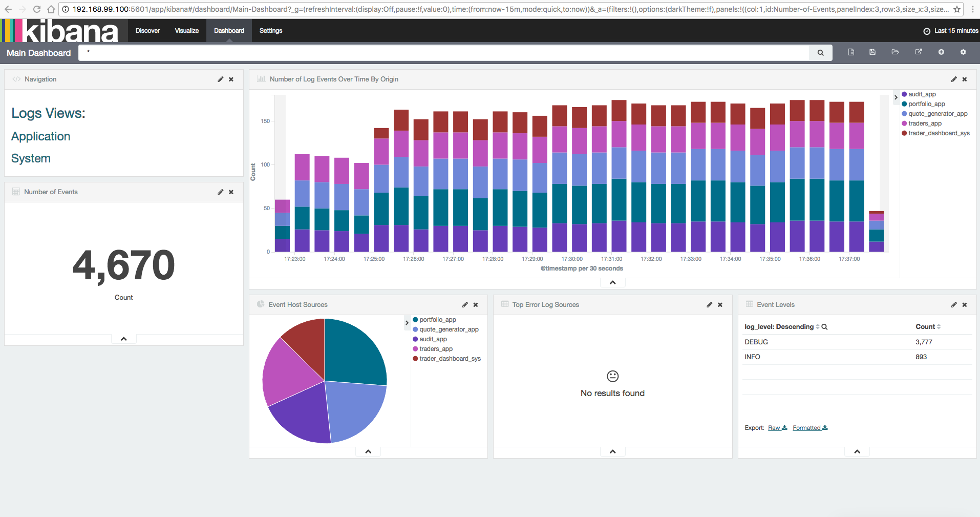Remove the Navigation panel
Image resolution: width=980 pixels, height=517 pixels.
point(231,79)
